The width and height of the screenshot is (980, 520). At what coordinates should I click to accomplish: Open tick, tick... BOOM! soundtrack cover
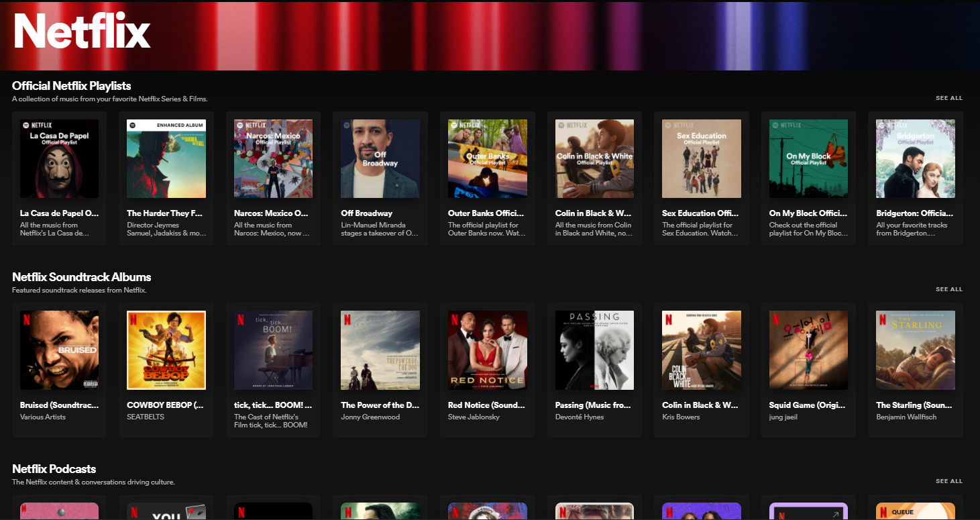(x=273, y=350)
